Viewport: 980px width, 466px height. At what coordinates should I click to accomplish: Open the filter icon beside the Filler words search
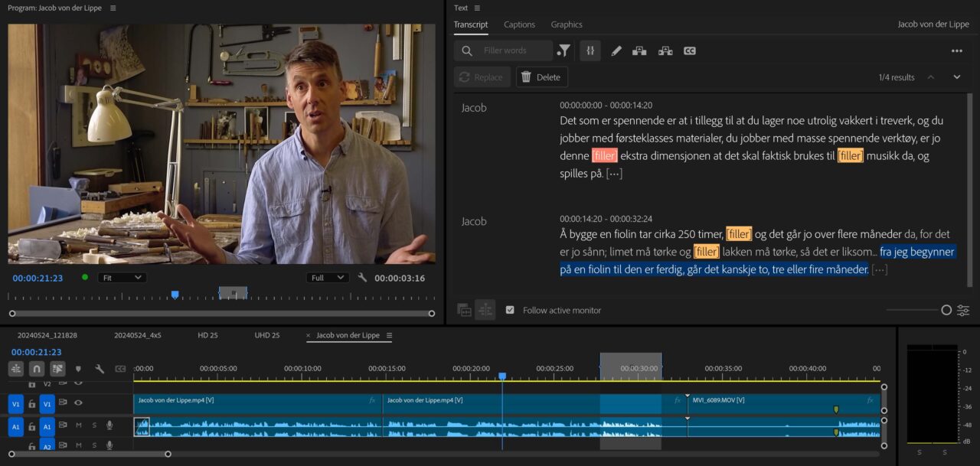[x=563, y=51]
